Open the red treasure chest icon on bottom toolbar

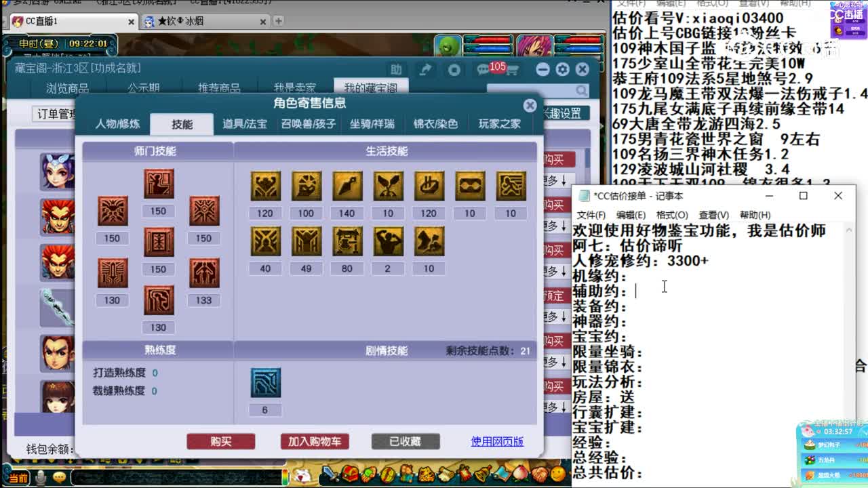pos(350,474)
